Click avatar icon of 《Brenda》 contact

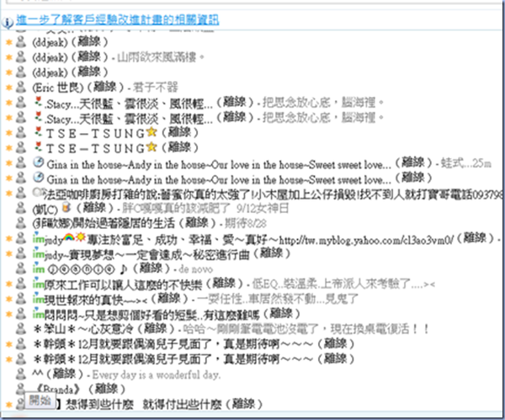click(21, 388)
